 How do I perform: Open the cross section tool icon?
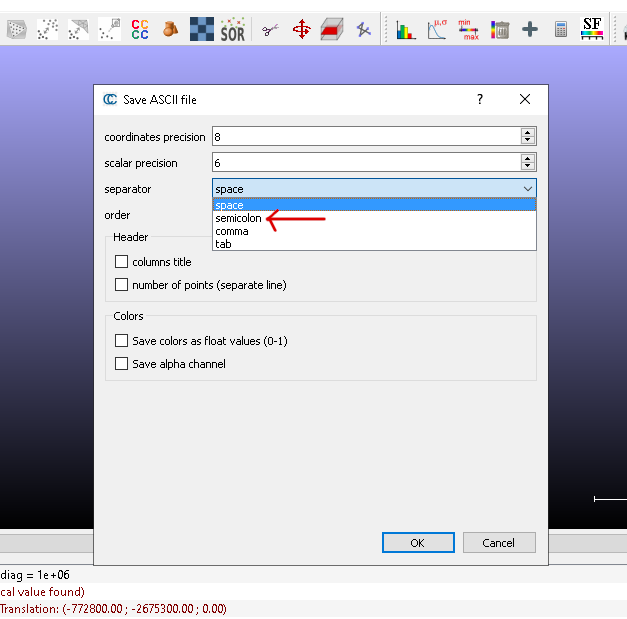tap(332, 29)
